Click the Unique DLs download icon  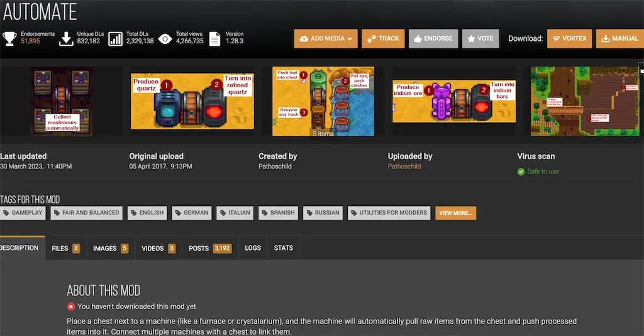(x=65, y=38)
